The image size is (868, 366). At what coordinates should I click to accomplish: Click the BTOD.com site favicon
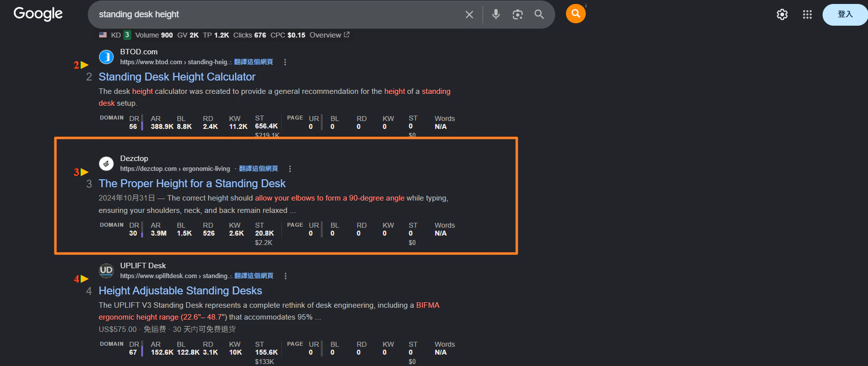[106, 57]
